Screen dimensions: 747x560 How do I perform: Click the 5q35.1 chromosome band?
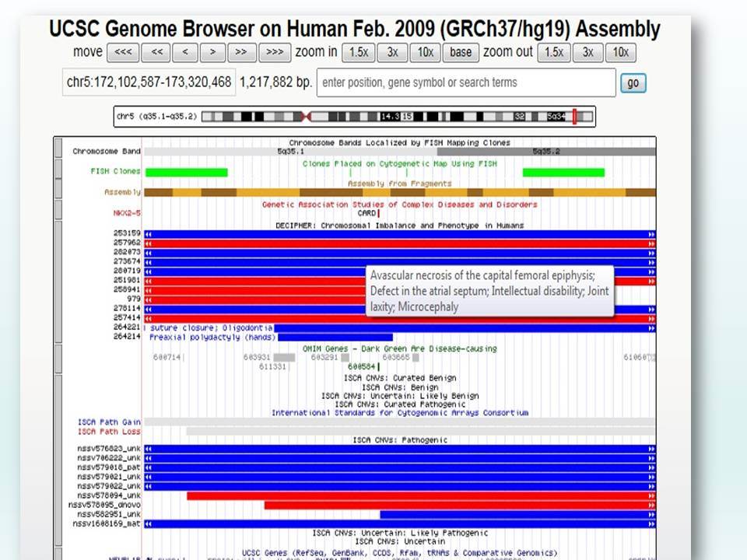tap(290, 152)
